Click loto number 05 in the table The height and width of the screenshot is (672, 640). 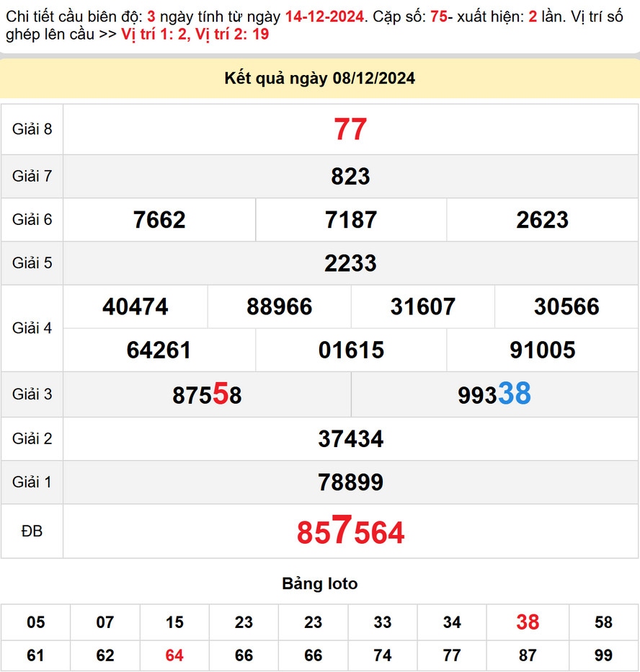(35, 622)
